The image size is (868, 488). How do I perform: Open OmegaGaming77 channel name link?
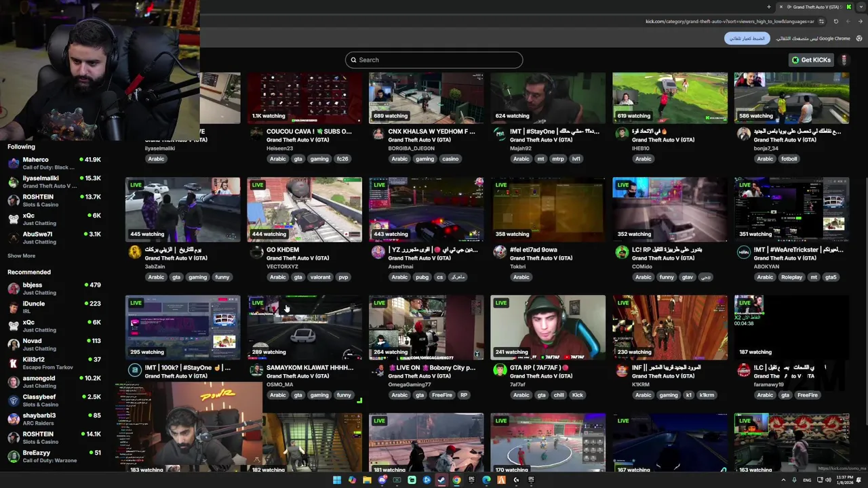(x=410, y=384)
